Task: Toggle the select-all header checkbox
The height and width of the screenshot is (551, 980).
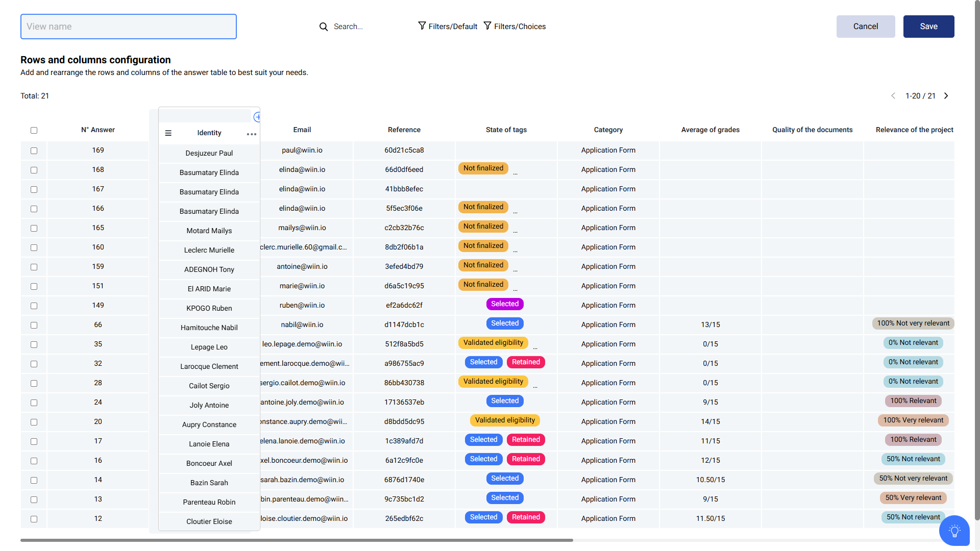Action: pyautogui.click(x=34, y=131)
